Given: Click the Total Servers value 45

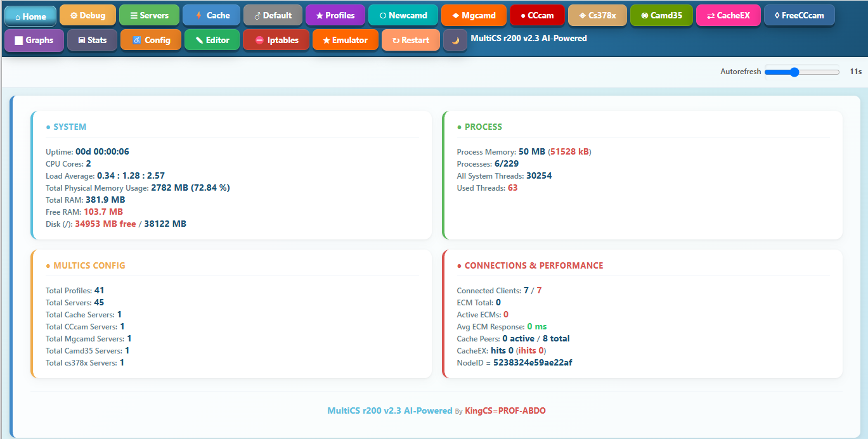Looking at the screenshot, I should click(x=99, y=302).
